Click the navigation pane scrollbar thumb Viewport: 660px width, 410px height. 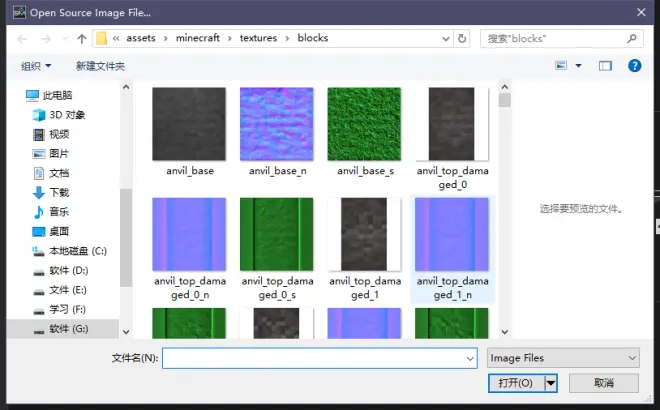coord(126,238)
